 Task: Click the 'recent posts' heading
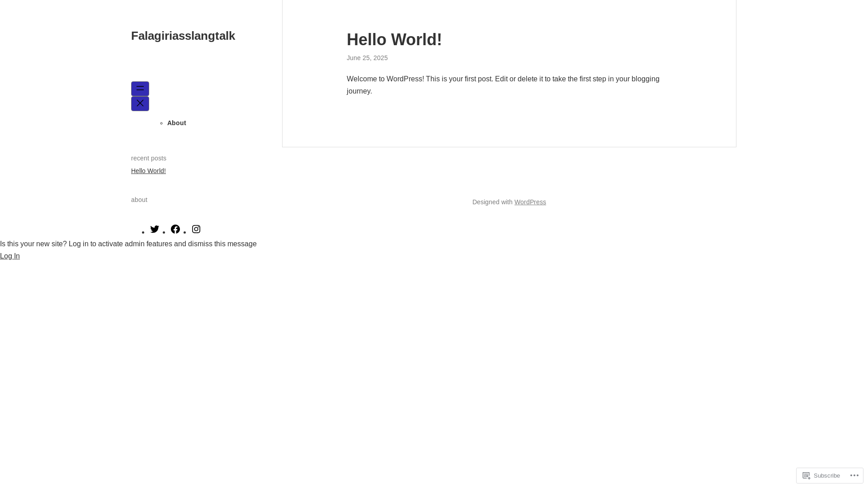(x=149, y=158)
